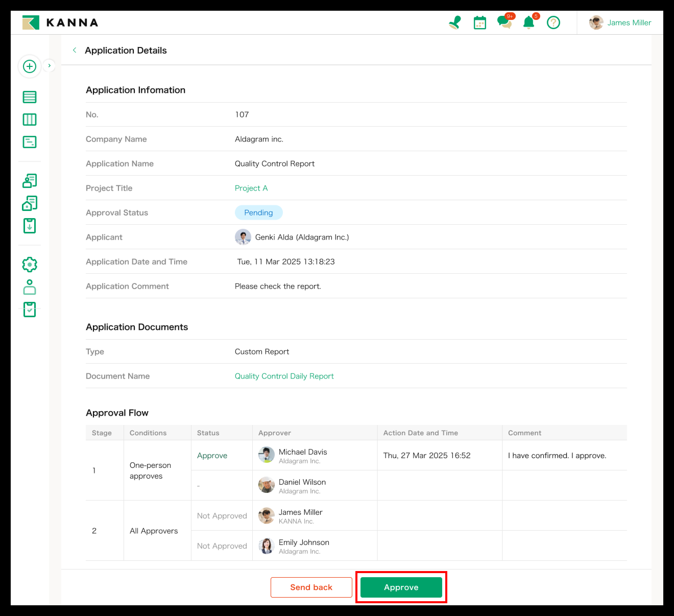Open the settings gear sidebar icon

pyautogui.click(x=29, y=265)
